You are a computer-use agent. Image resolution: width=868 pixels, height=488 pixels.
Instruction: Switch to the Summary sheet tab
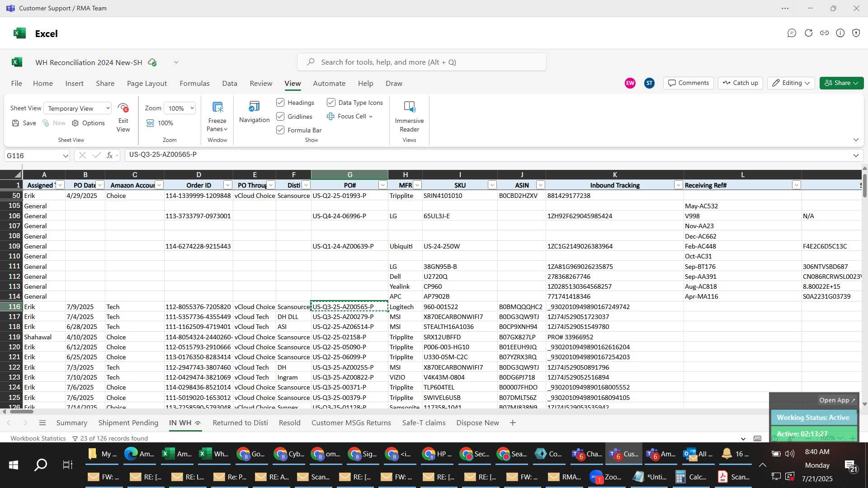tap(71, 423)
